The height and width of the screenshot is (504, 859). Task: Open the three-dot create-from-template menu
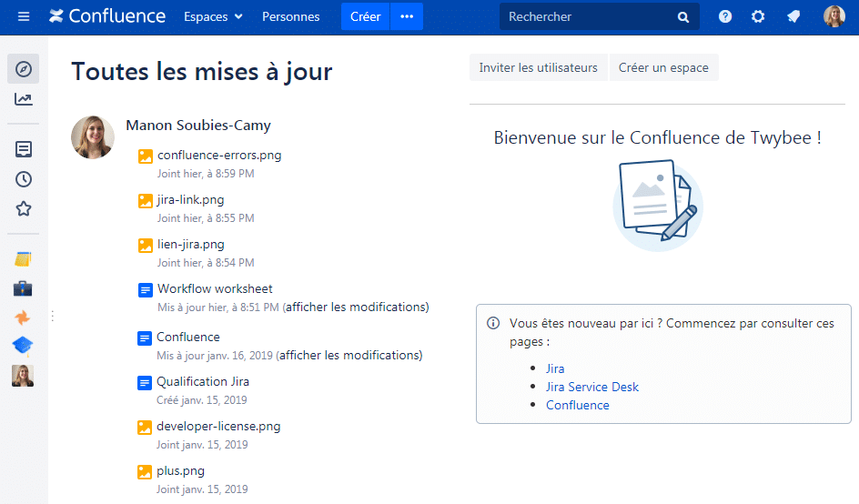(407, 17)
